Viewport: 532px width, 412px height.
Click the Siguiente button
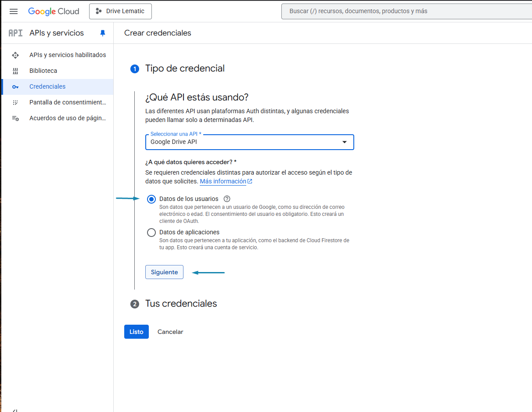click(164, 272)
